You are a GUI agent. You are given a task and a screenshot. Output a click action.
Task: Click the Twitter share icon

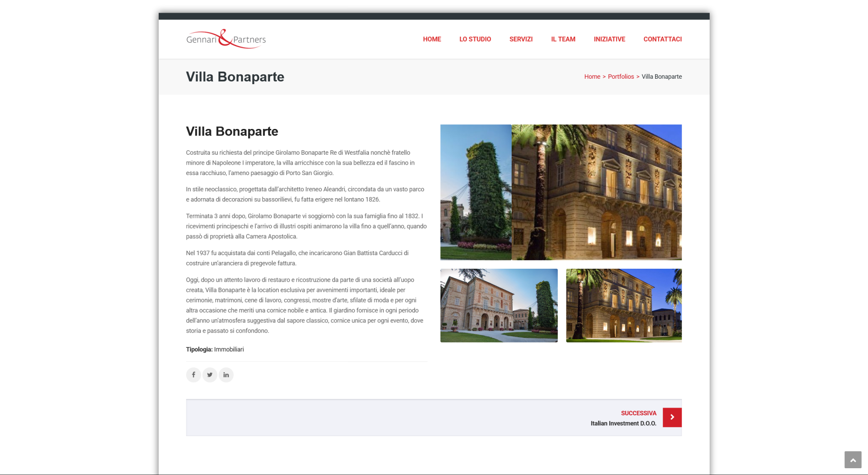(210, 375)
